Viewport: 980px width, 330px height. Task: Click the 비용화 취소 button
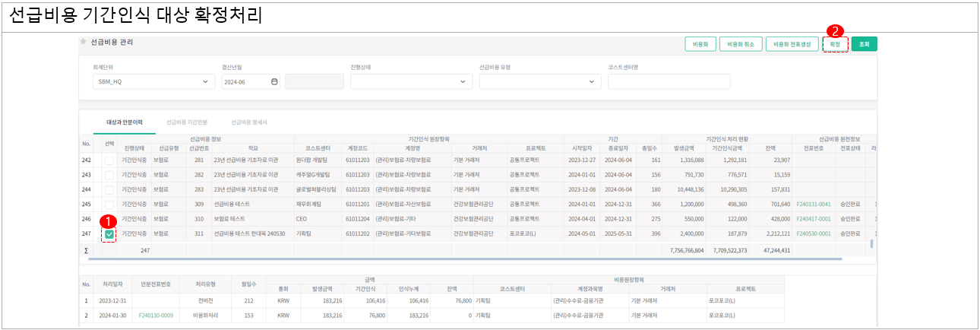[x=740, y=45]
